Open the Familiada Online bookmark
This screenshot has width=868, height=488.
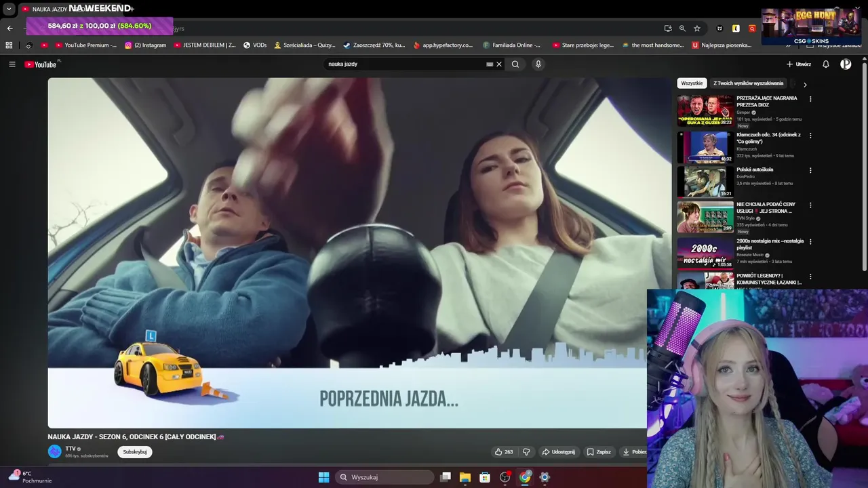click(x=512, y=45)
